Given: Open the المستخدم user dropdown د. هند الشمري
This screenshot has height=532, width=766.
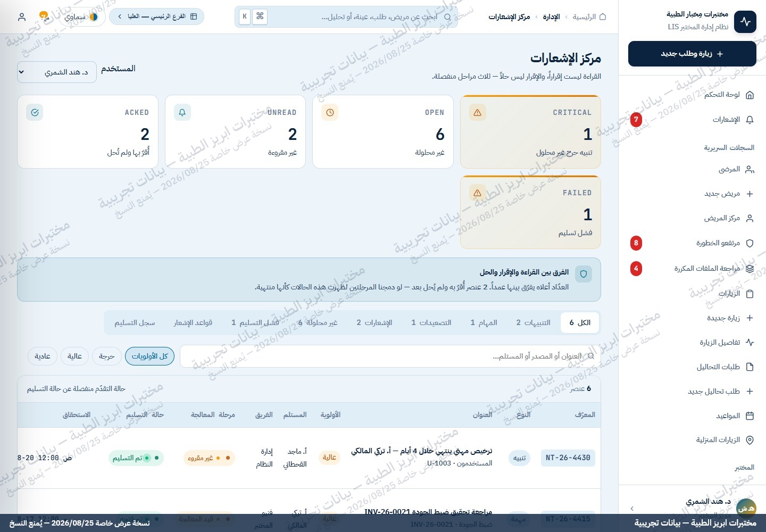Looking at the screenshot, I should point(57,72).
